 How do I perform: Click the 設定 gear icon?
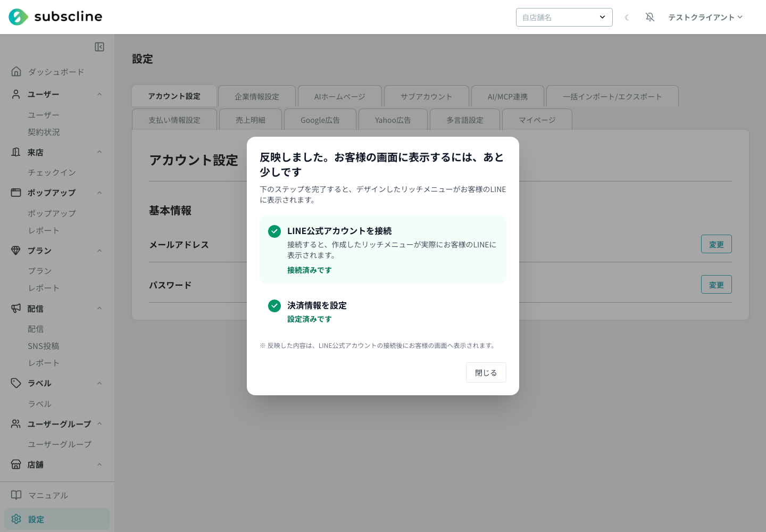pyautogui.click(x=16, y=519)
